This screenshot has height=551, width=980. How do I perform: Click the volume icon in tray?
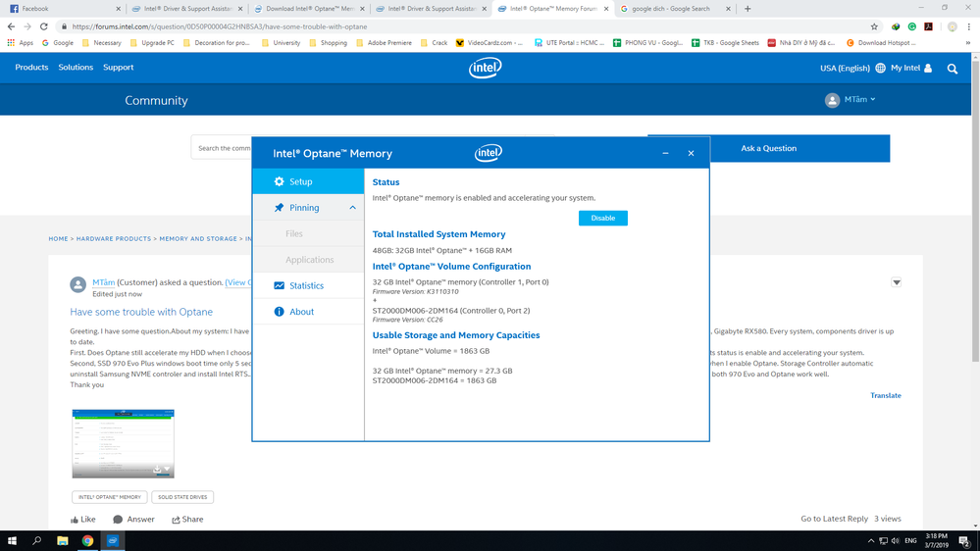(x=896, y=541)
